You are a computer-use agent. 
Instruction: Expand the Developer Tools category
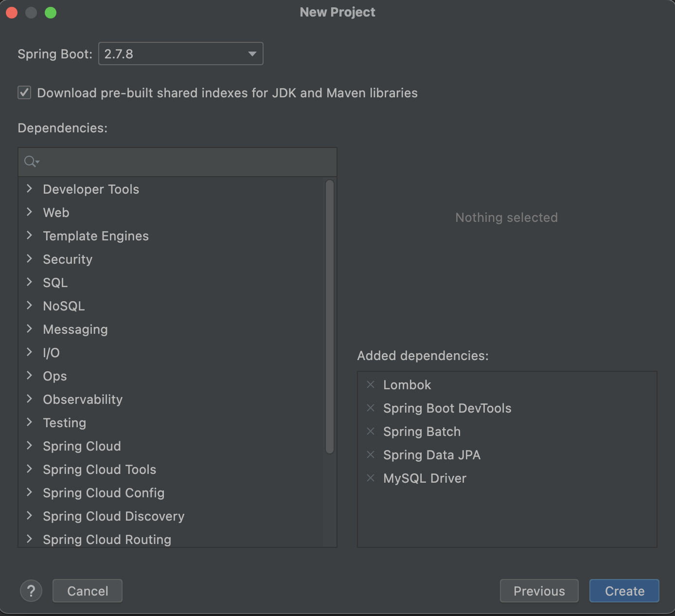pyautogui.click(x=29, y=188)
